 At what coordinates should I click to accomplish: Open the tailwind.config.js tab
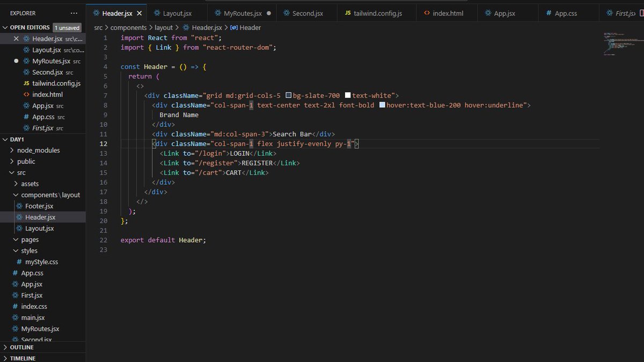tap(377, 13)
